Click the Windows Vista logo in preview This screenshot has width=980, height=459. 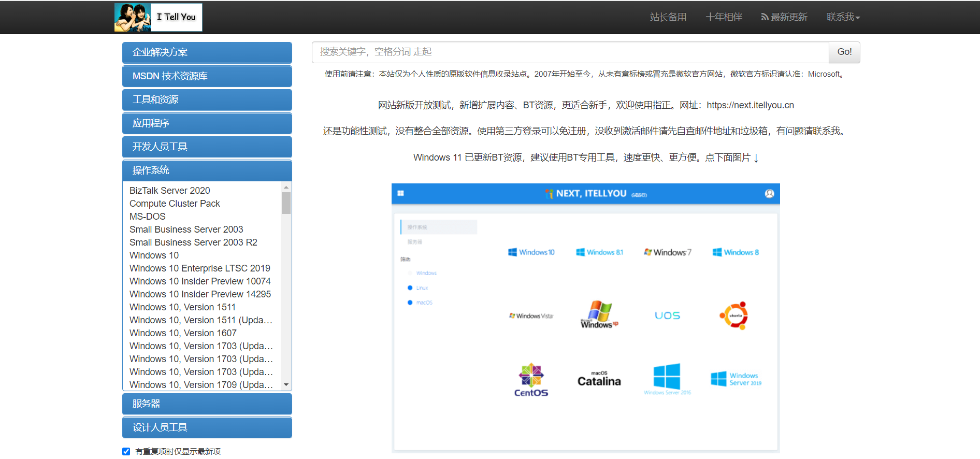point(531,315)
